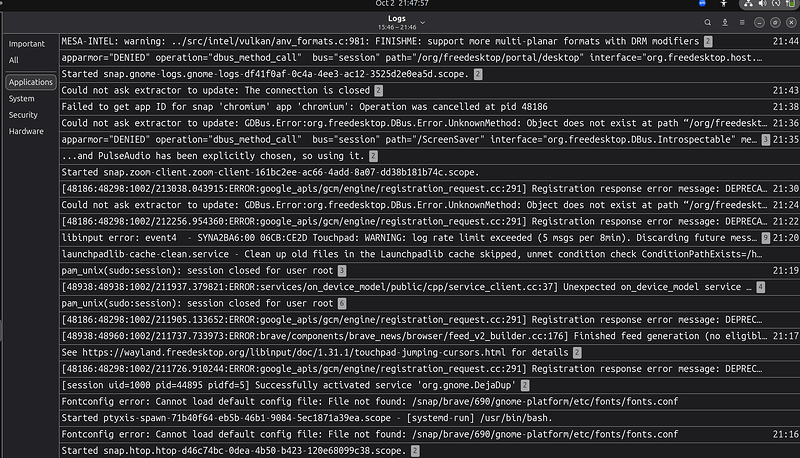
Task: Switch to the Hardware category
Action: click(26, 131)
